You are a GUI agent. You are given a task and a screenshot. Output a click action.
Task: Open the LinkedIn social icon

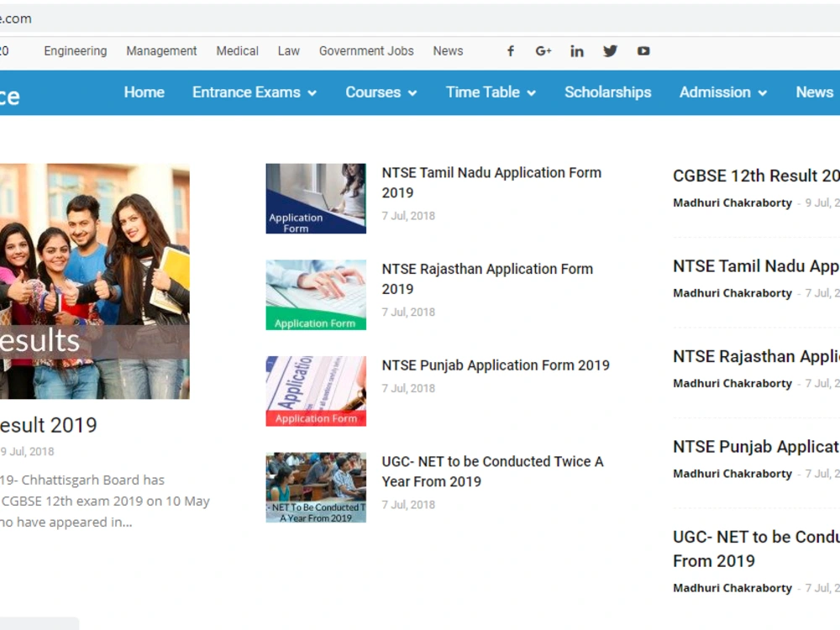point(577,51)
